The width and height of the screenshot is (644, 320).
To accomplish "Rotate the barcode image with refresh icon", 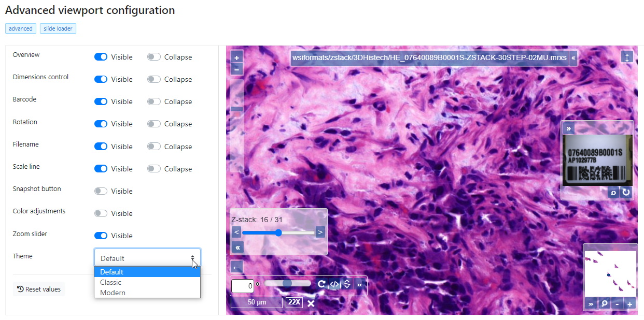I will [626, 193].
